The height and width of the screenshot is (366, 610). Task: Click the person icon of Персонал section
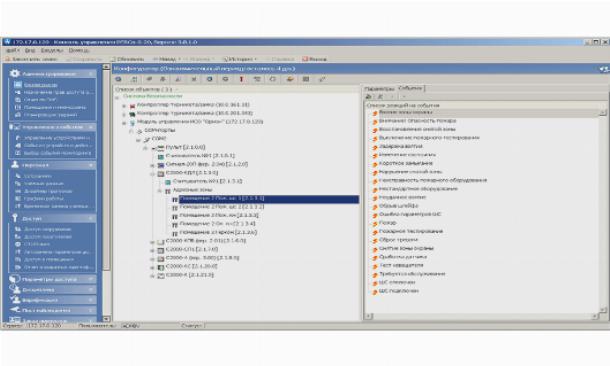pos(15,165)
